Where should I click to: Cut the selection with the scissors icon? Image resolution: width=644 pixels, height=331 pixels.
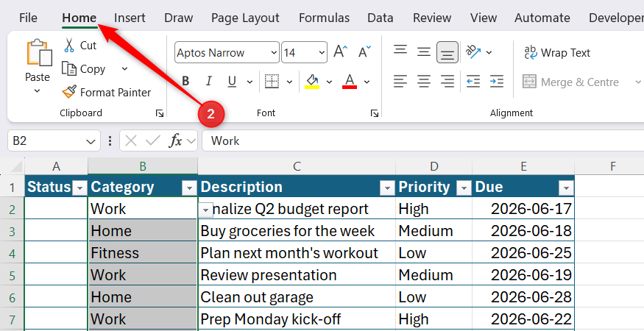(69, 45)
